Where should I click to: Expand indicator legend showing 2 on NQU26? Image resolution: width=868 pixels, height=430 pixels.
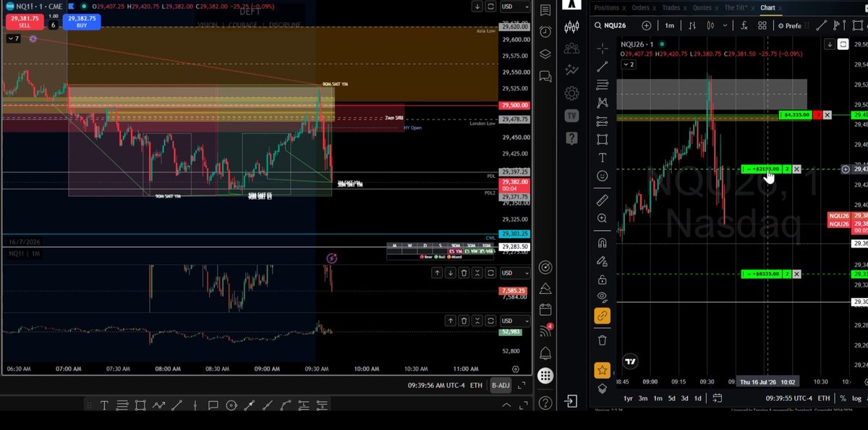[628, 64]
